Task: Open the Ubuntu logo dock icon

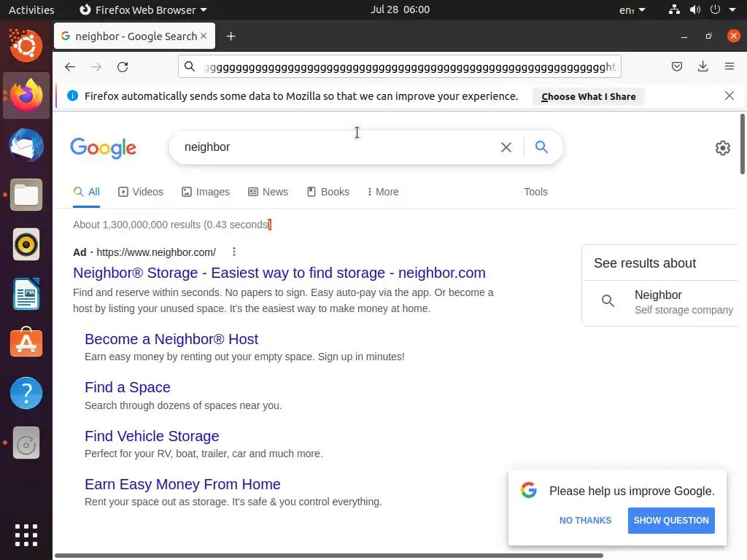Action: point(26,46)
